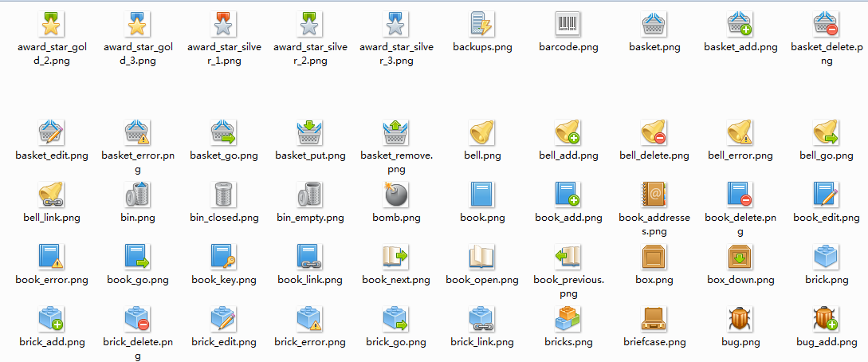Select the bin_closed.png icon

(224, 194)
